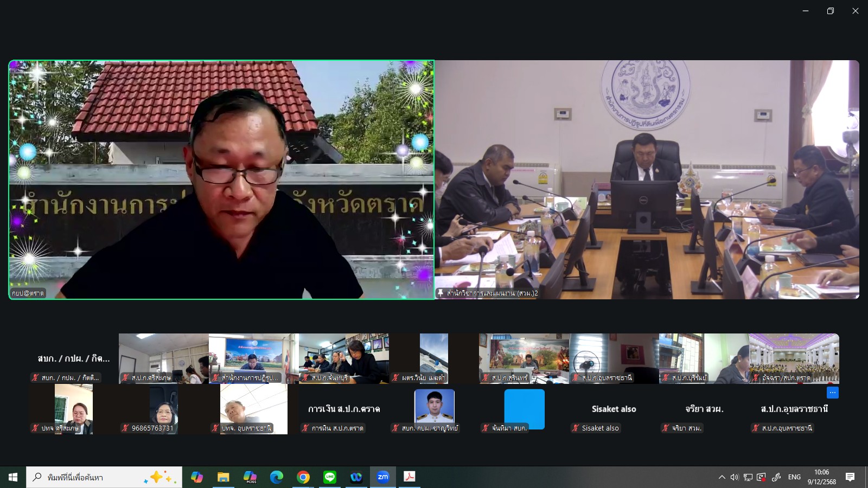The image size is (868, 488).
Task: Open the ENG input language selector
Action: (794, 477)
